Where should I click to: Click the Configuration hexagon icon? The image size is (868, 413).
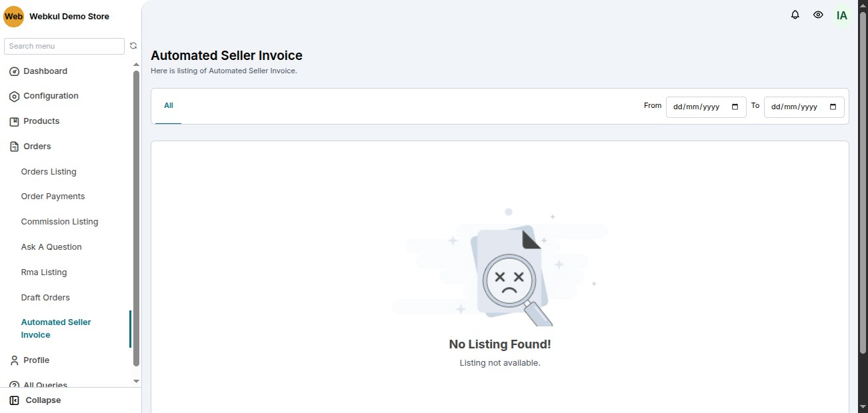[x=14, y=97]
